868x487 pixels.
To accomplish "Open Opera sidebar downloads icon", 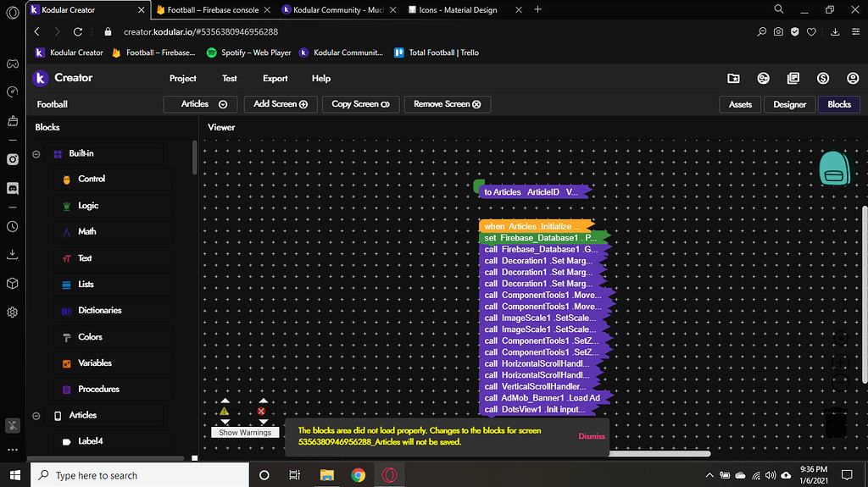I will pos(12,255).
